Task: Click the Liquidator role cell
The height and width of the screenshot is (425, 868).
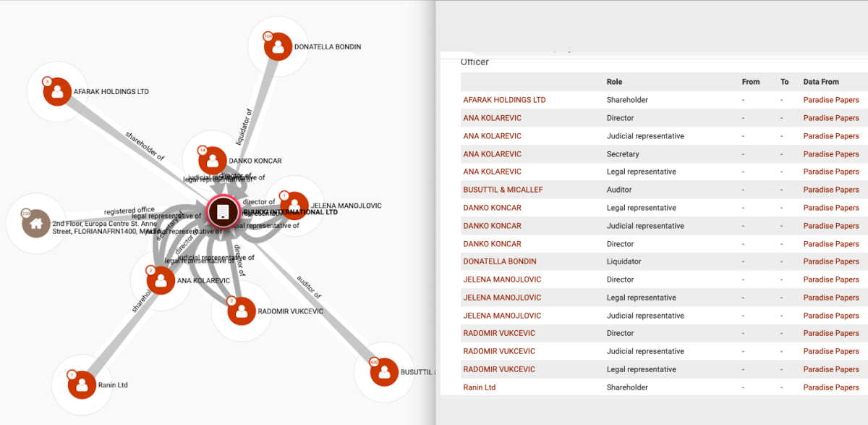Action: coord(624,261)
